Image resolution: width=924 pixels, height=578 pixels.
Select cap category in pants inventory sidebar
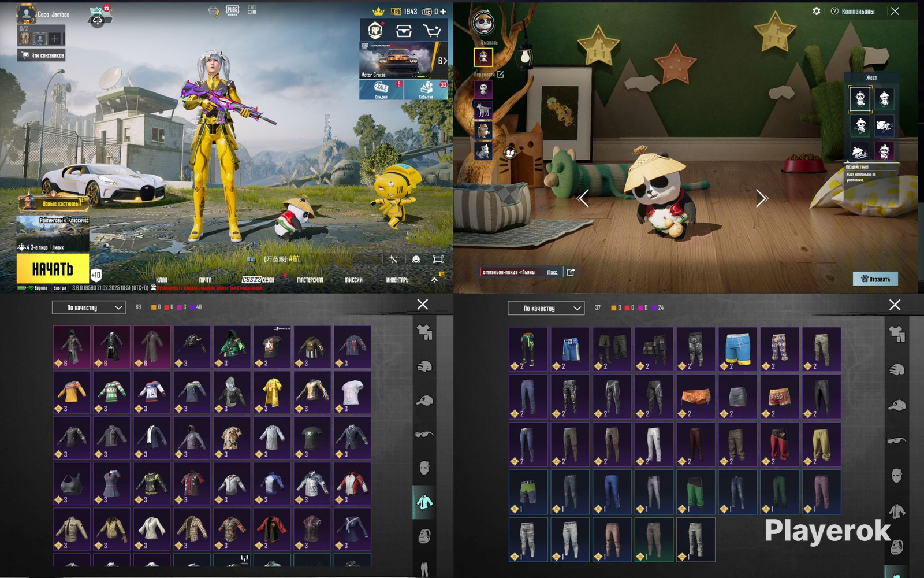[897, 405]
